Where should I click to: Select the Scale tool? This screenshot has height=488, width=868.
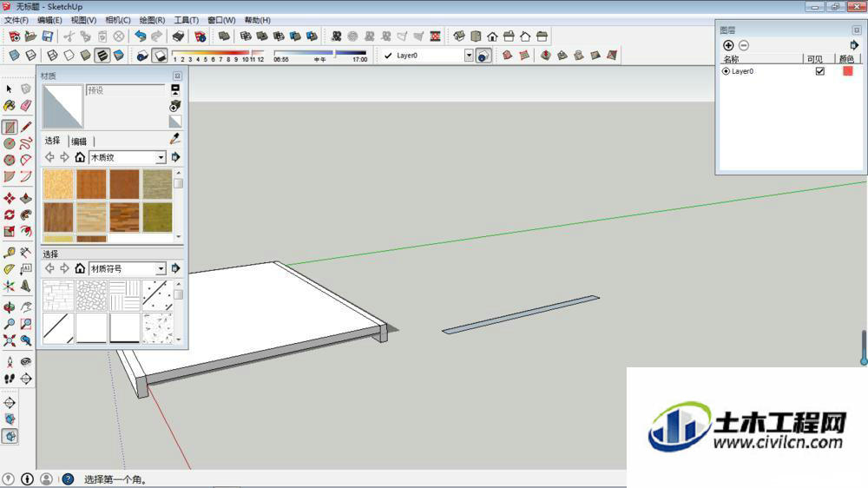coord(10,232)
